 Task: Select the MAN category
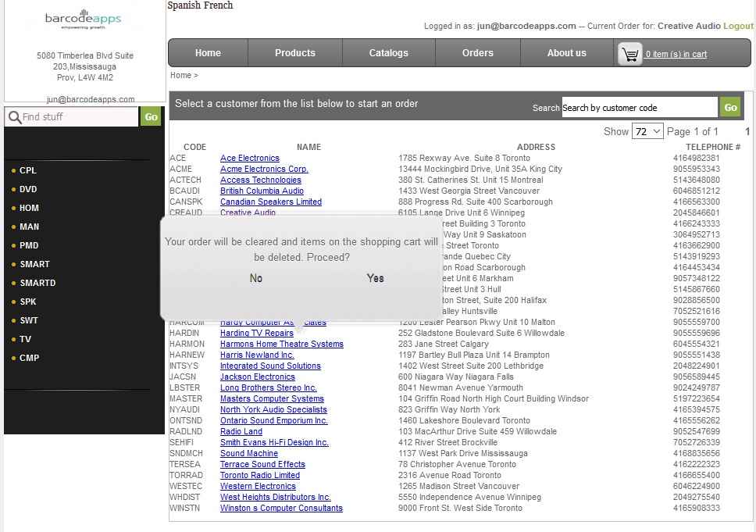click(29, 227)
